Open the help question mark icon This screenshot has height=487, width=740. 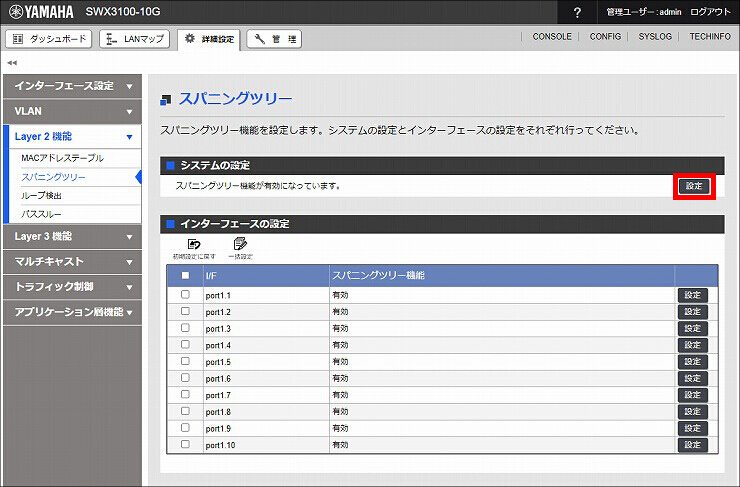coord(577,12)
